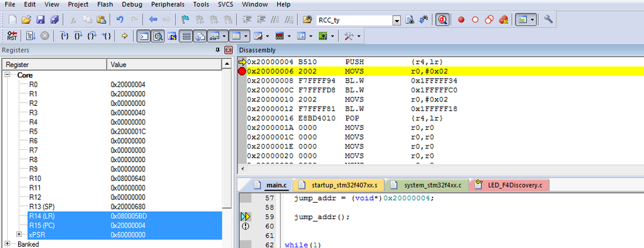The width and height of the screenshot is (644, 248).
Task: Unindent the selected text lines
Action: [261, 20]
